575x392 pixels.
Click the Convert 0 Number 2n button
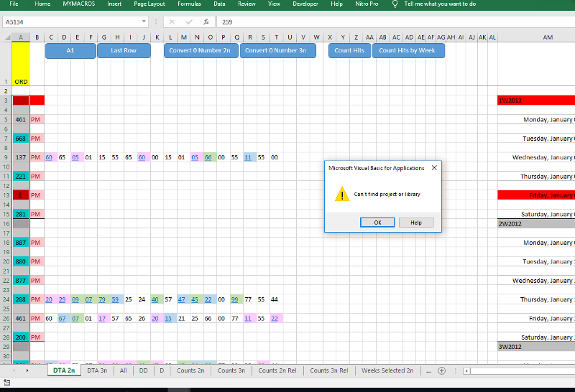(x=201, y=50)
